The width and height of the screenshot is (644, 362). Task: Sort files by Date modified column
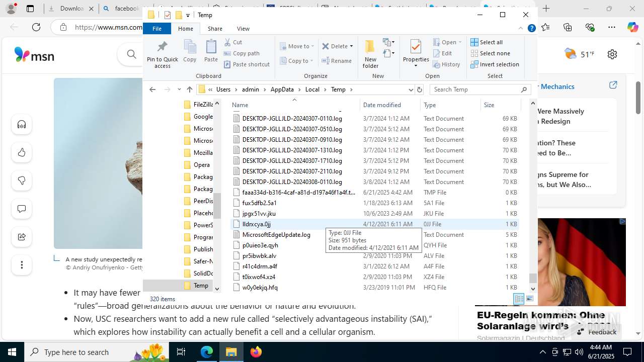390,105
